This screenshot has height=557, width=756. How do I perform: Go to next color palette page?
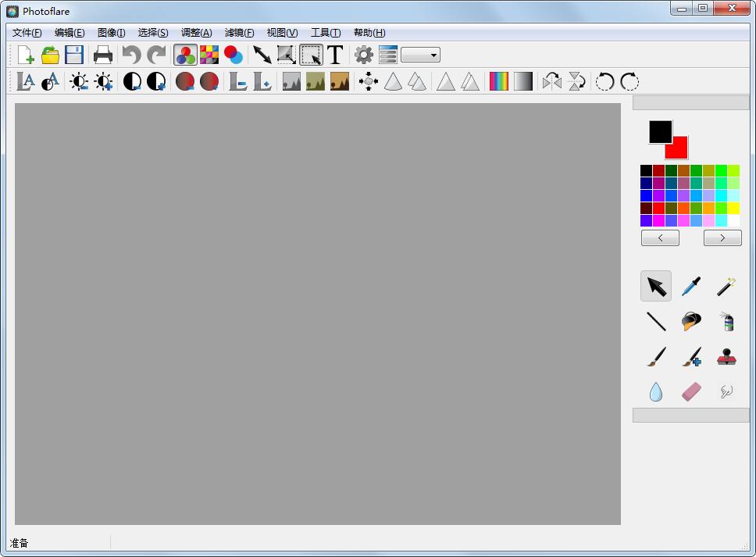point(722,238)
